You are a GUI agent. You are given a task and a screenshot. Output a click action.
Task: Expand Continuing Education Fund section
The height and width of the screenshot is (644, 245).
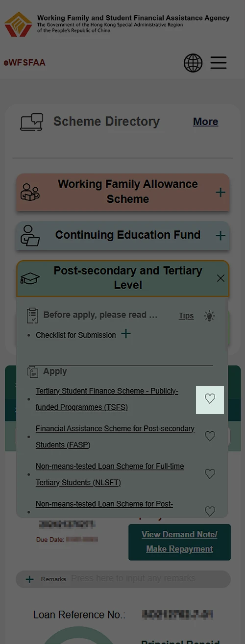220,236
